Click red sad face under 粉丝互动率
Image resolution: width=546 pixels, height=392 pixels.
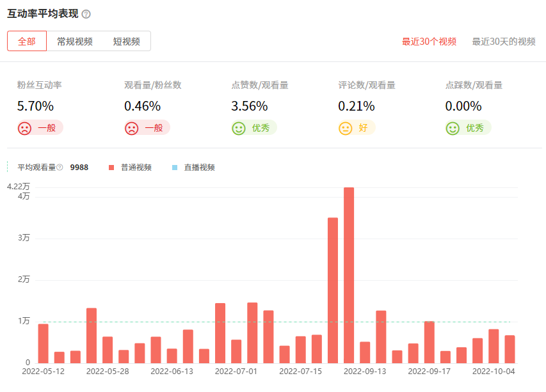click(24, 128)
